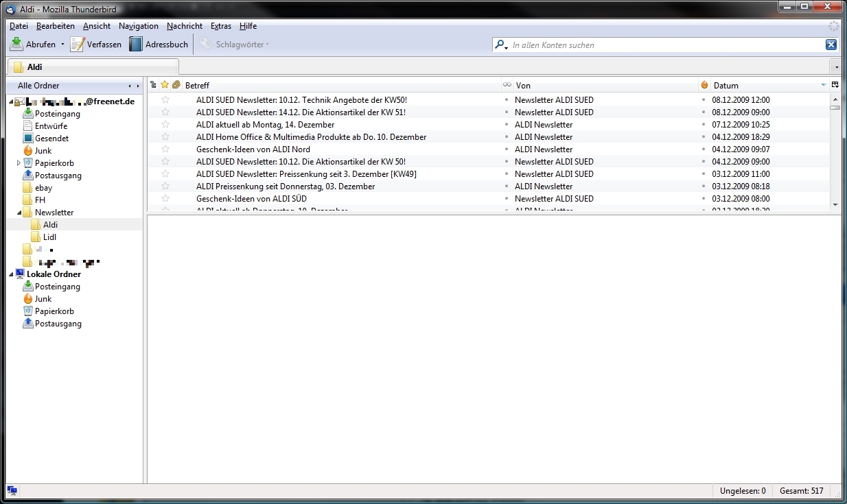The image size is (847, 504).
Task: Select the Lidl subfolder
Action: [x=49, y=237]
